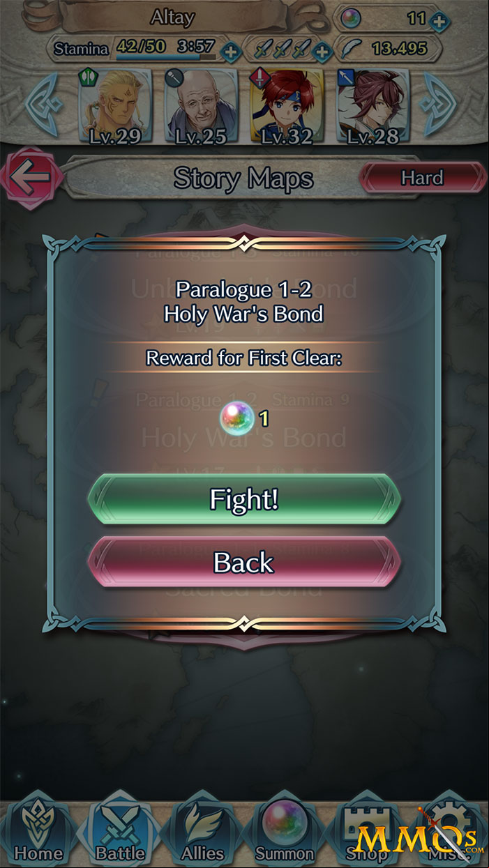489x868 pixels.
Task: Open the Summon orb icon
Action: click(x=284, y=828)
